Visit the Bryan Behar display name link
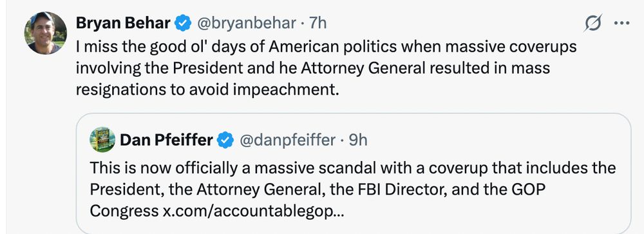 (x=123, y=23)
